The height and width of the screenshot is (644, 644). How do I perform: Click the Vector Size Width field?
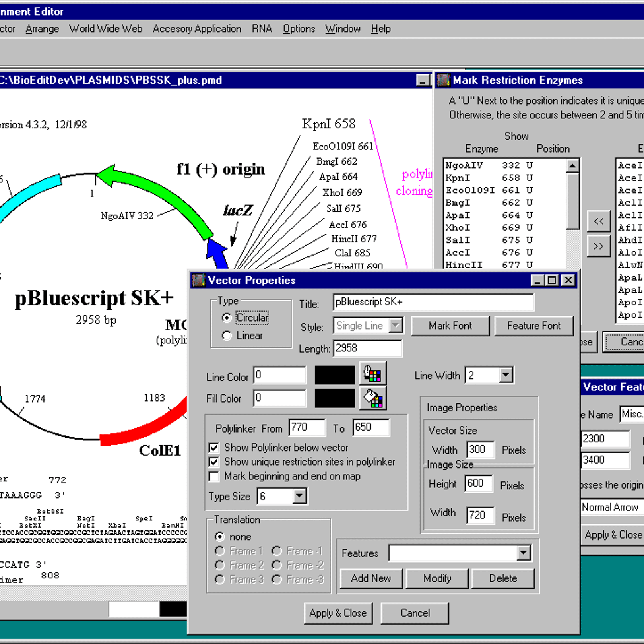click(x=481, y=450)
